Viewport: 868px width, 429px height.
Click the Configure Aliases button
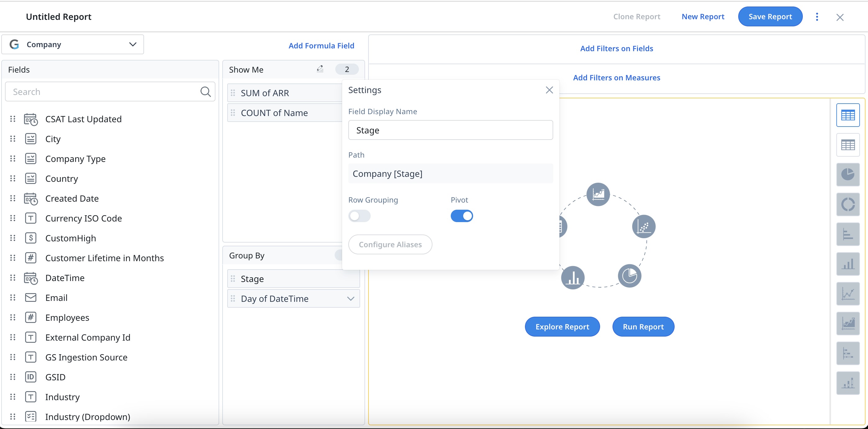pos(390,244)
